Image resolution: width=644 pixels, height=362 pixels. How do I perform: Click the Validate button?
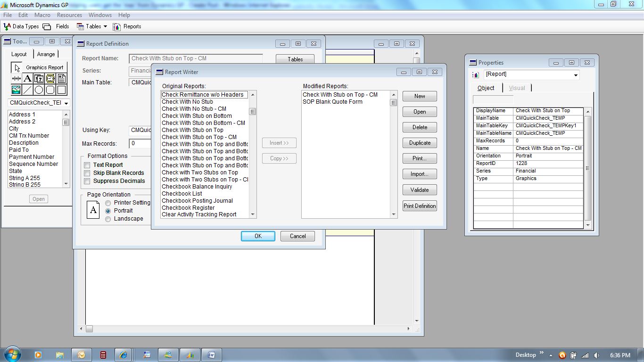(x=420, y=190)
